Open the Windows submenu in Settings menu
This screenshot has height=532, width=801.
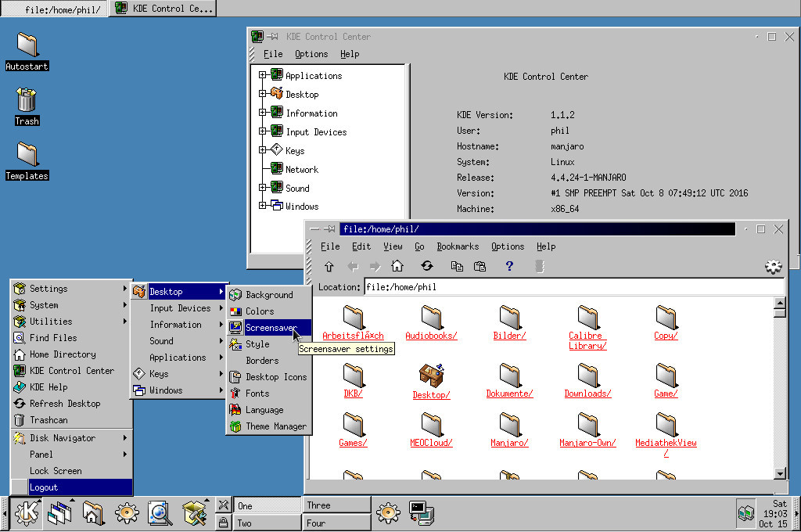(178, 390)
